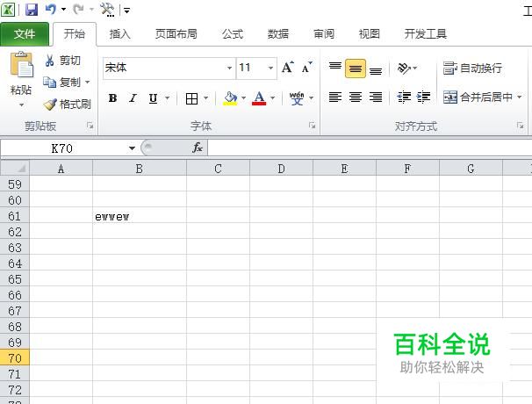Switch to the 插入 tab
This screenshot has width=532, height=404.
119,34
